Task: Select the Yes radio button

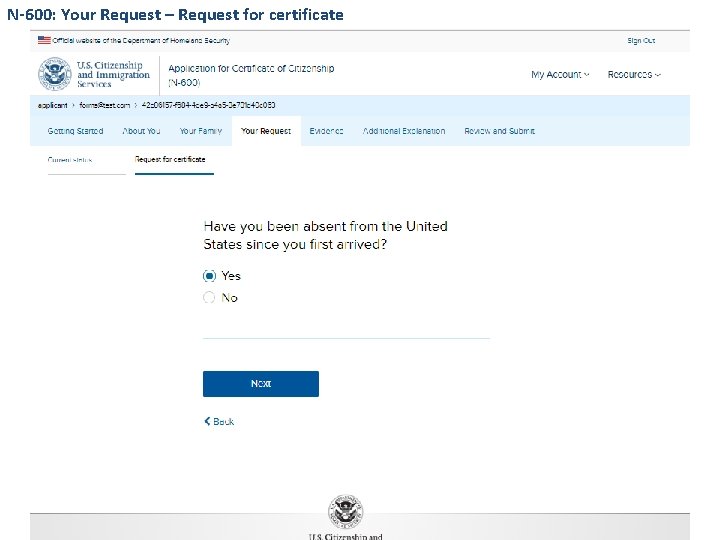Action: pos(209,276)
